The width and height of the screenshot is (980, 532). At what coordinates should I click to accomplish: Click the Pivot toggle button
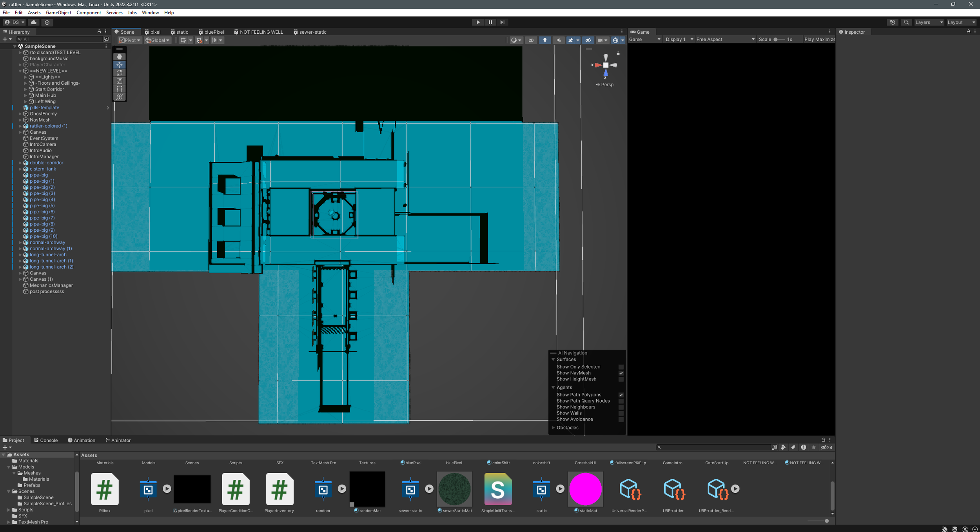129,40
